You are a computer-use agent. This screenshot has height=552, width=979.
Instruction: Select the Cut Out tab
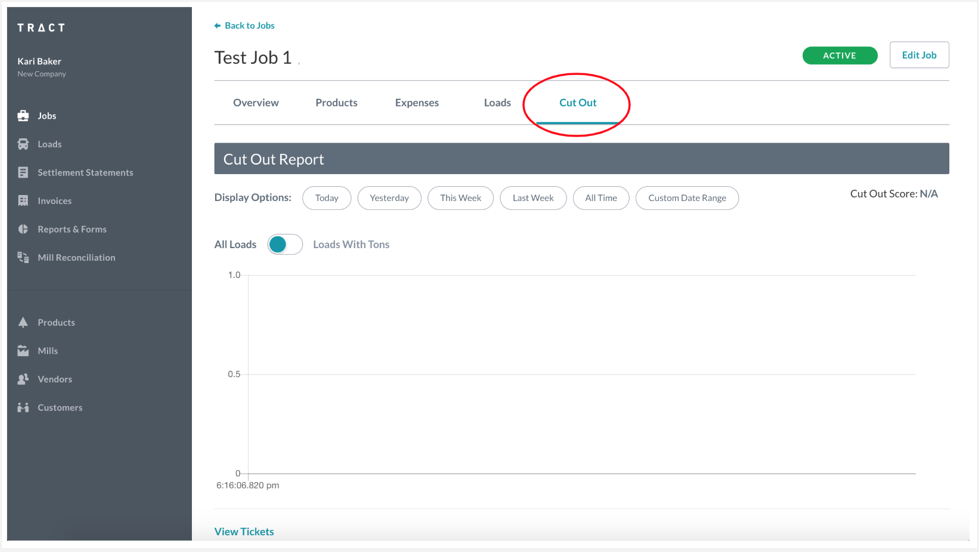[578, 103]
